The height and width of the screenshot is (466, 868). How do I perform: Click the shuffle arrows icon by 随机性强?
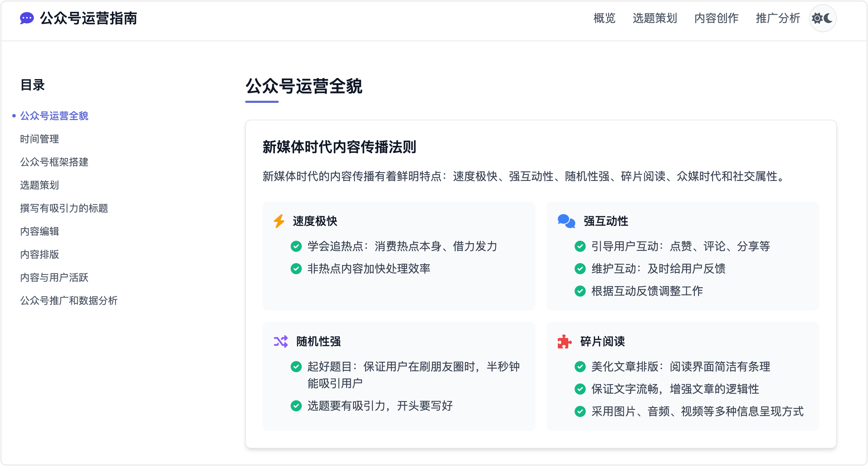coord(281,341)
